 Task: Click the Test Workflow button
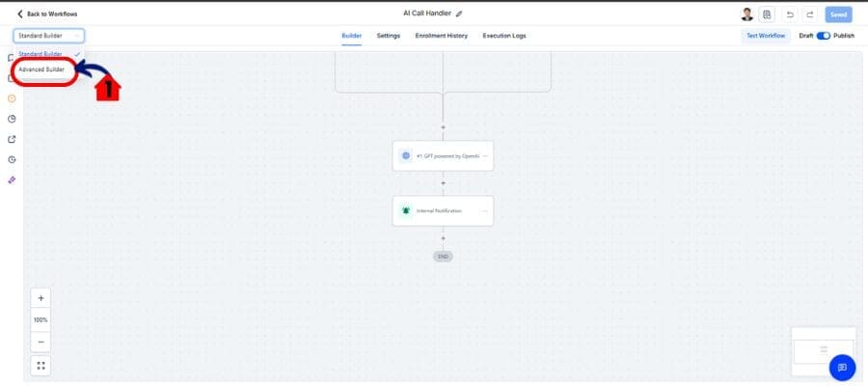tap(766, 36)
